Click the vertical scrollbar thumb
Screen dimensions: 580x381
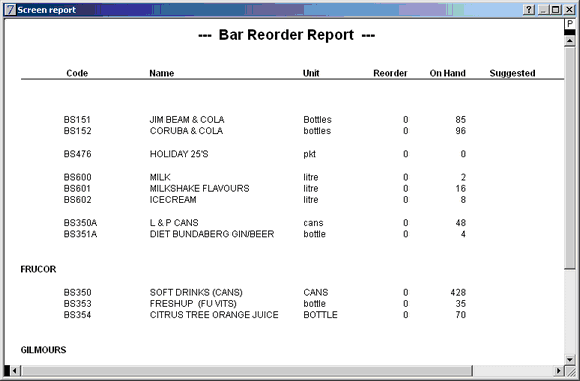[x=570, y=158]
